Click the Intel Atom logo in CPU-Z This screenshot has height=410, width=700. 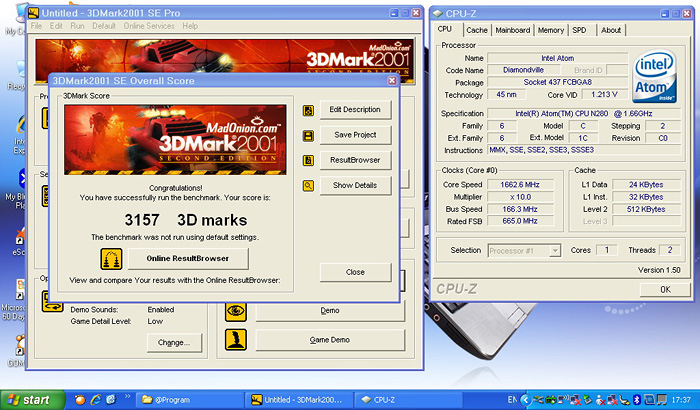click(654, 76)
